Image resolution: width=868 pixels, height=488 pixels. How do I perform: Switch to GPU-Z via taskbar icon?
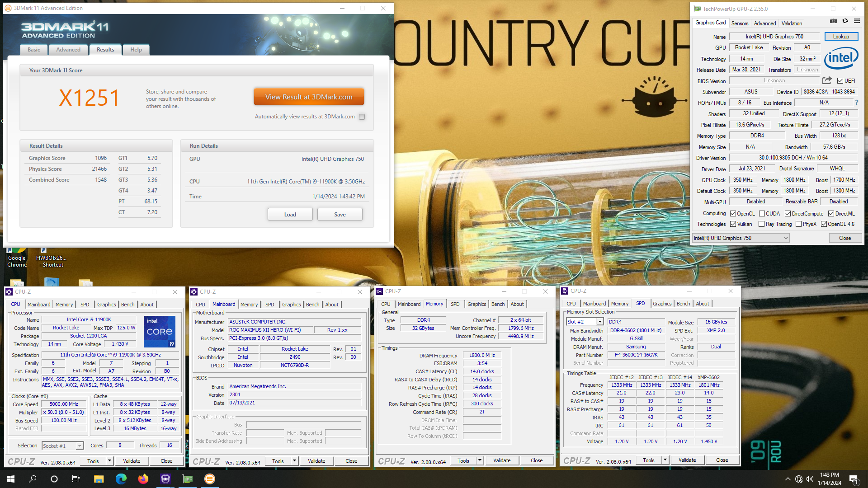187,479
